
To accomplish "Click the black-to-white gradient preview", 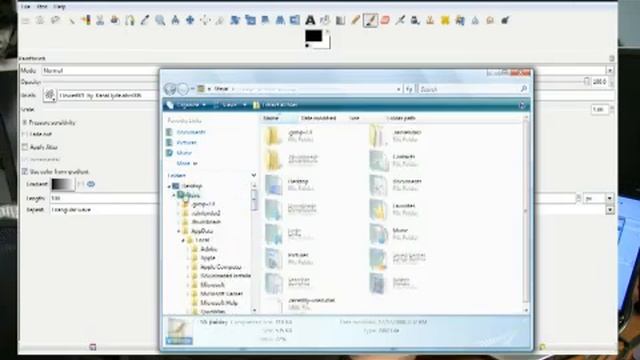I will point(62,184).
